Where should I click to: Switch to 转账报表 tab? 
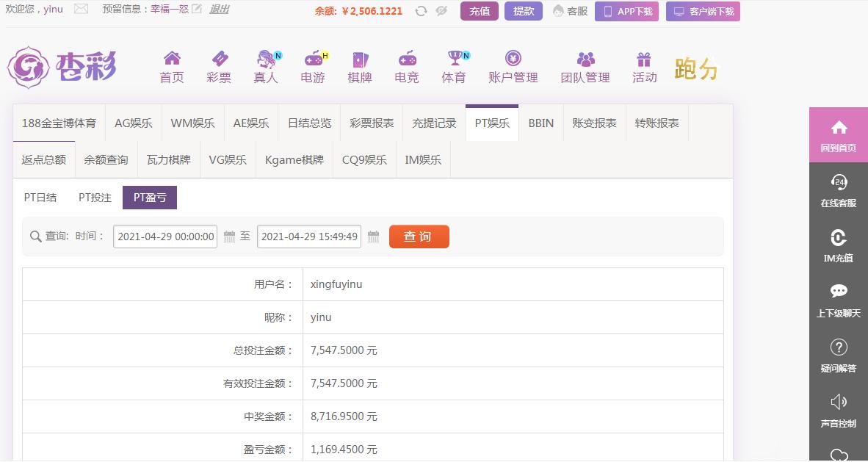point(657,123)
